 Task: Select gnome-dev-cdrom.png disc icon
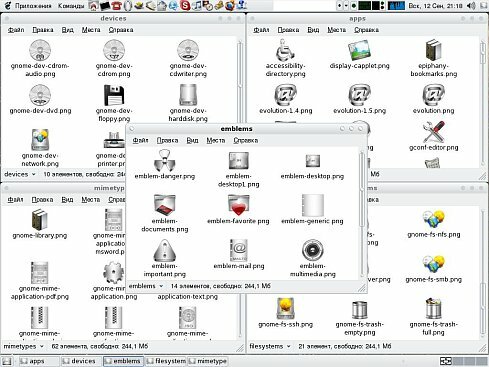pos(114,50)
